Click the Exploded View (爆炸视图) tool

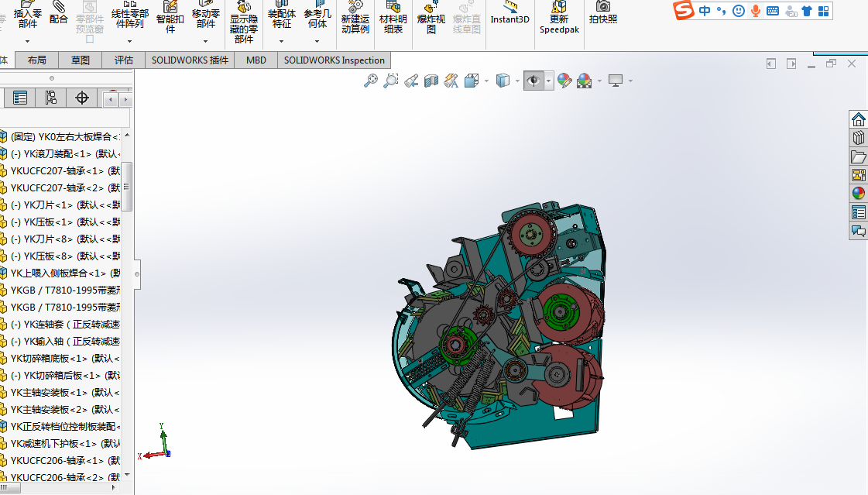431,18
